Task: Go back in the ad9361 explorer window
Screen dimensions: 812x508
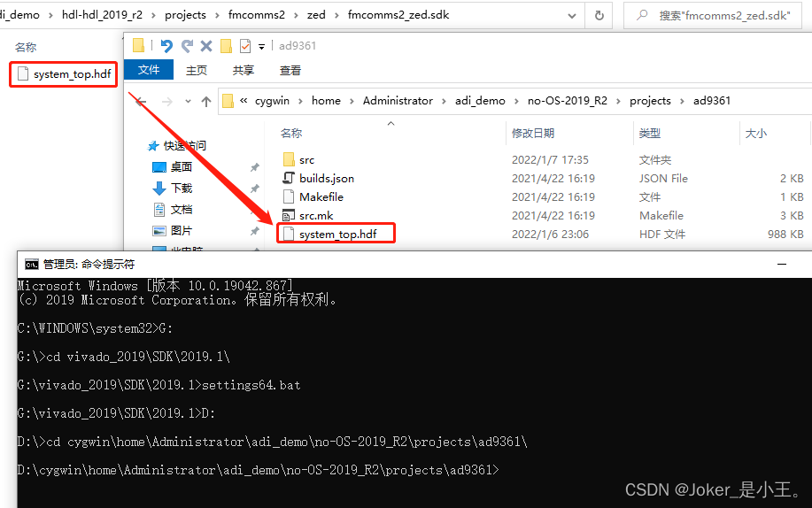Action: pos(141,102)
